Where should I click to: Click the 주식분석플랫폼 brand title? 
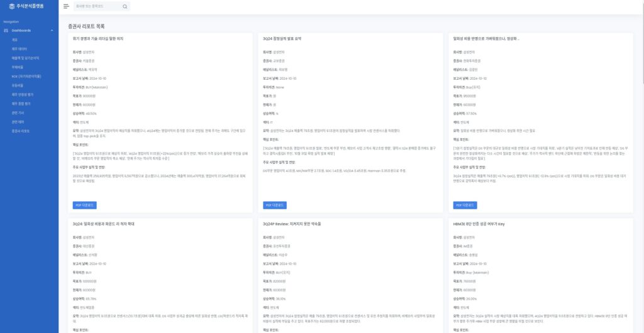pyautogui.click(x=30, y=6)
